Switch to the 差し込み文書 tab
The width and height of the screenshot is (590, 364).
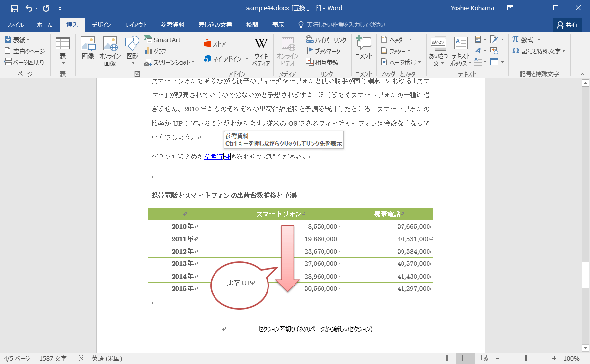click(215, 25)
